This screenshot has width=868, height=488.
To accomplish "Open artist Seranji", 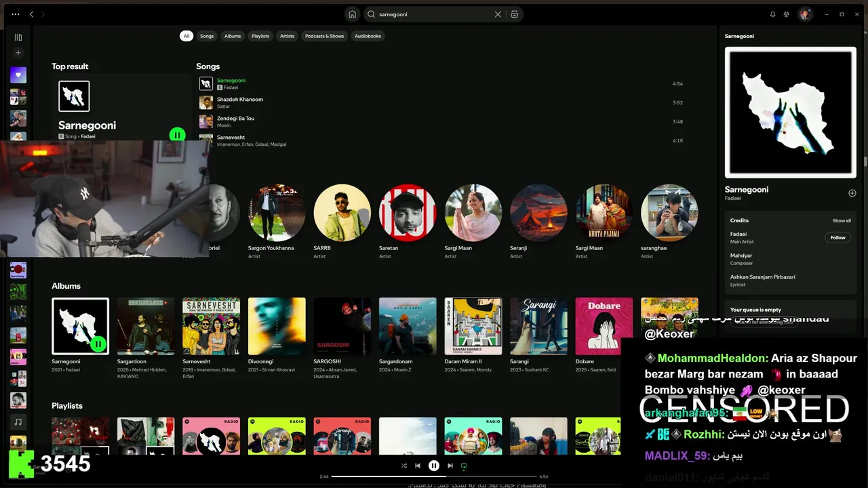I will pyautogui.click(x=538, y=213).
